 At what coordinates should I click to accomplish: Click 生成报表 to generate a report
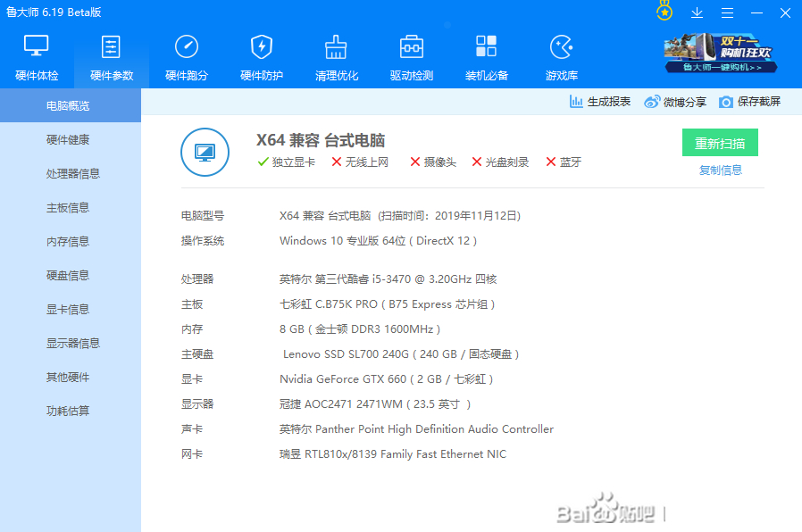[600, 102]
